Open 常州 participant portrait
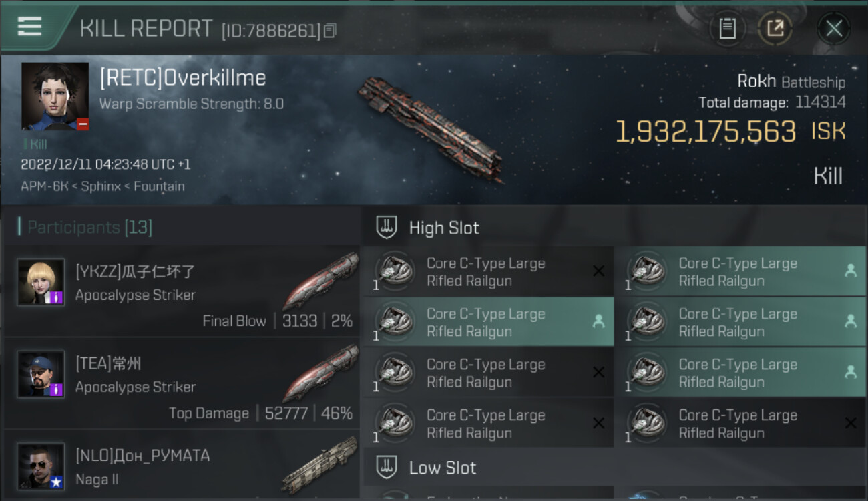Image resolution: width=868 pixels, height=501 pixels. point(41,374)
